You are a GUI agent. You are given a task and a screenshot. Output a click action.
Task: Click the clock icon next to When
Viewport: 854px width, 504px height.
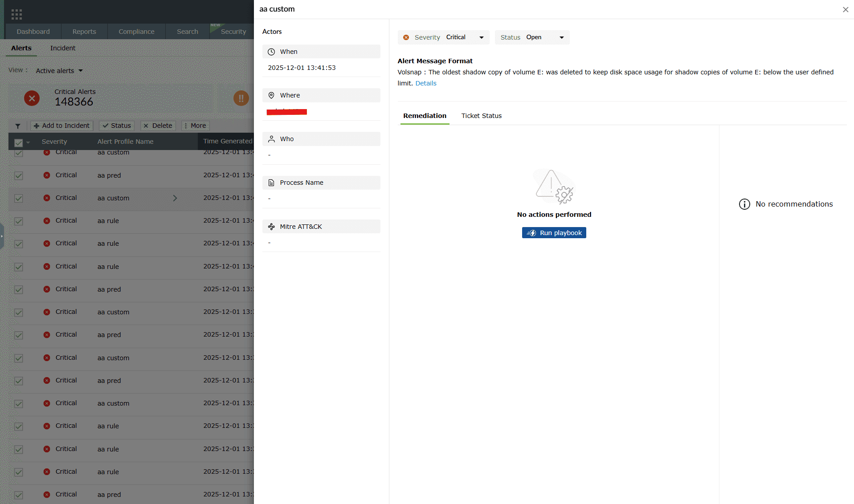pos(271,51)
